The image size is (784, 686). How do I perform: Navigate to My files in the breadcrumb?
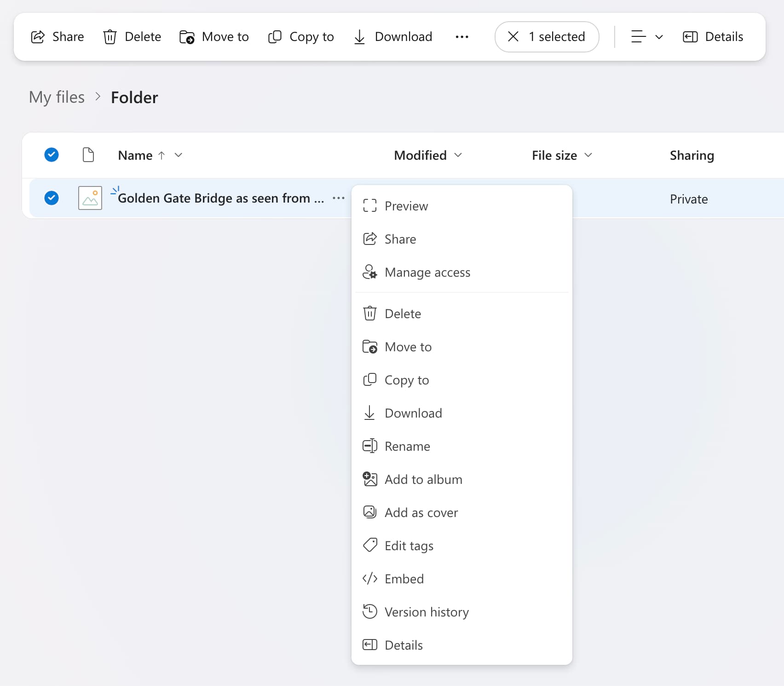57,98
